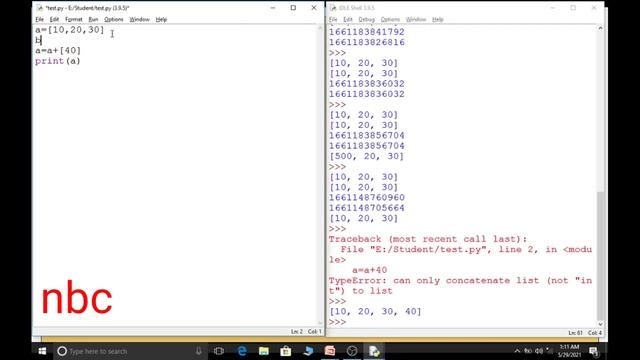Click the output [10, 20, 30, 40]
640x360 pixels.
(375, 312)
